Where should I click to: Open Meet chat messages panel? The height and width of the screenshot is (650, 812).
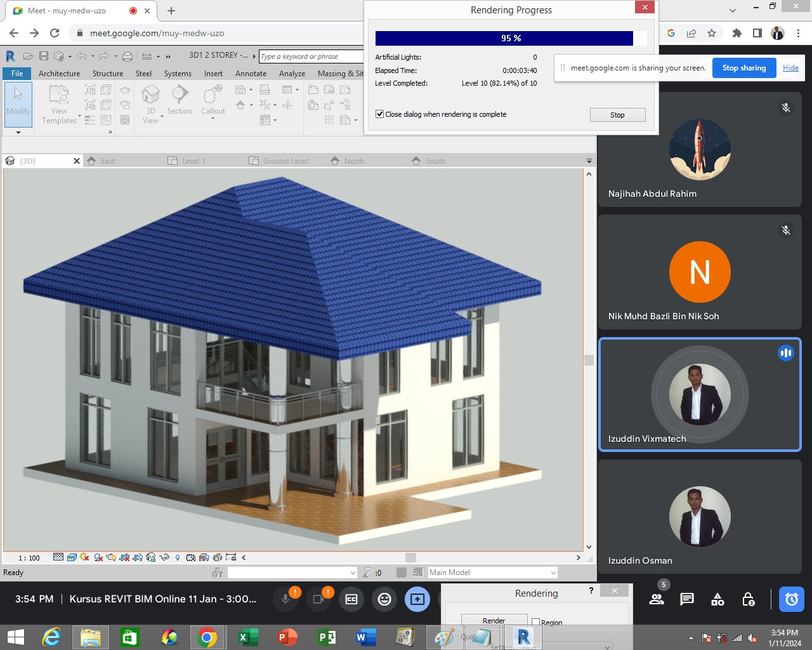coord(687,599)
